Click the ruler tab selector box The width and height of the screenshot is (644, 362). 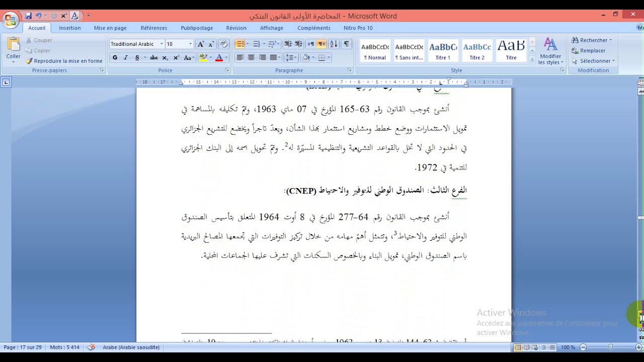(x=6, y=82)
